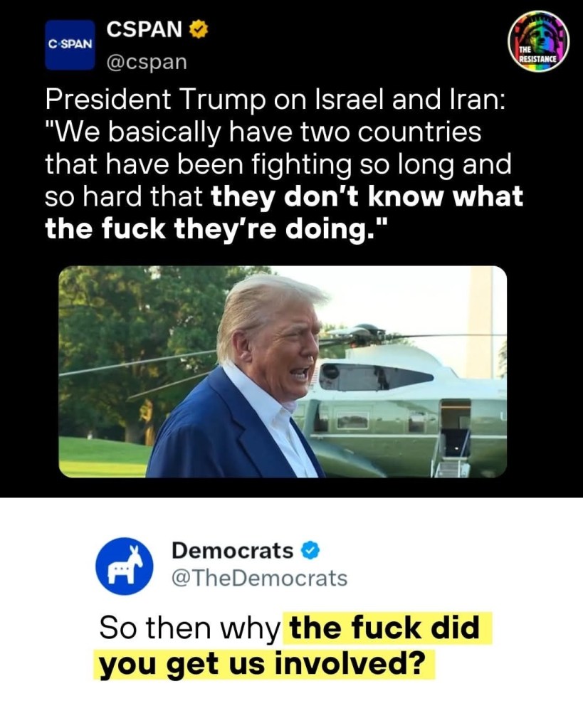Open the @TheDemocrats handle link
Image resolution: width=583 pixels, height=728 pixels.
pyautogui.click(x=259, y=578)
